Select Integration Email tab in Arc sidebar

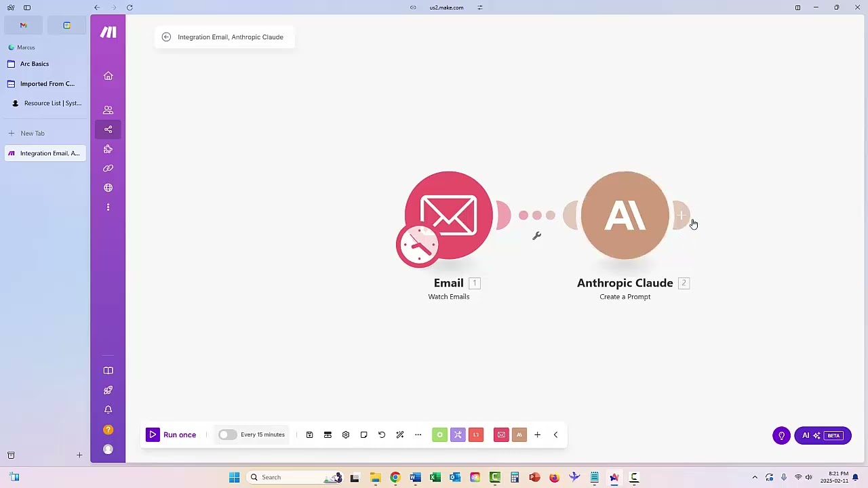click(x=45, y=153)
